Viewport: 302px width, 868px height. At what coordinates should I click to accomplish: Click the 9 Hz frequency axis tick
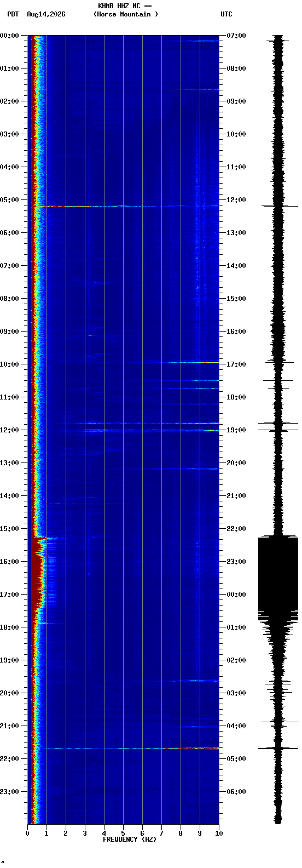(200, 833)
